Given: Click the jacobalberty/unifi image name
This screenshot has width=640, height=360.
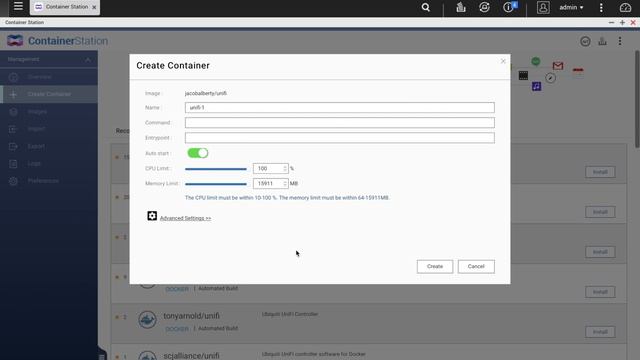Looking at the screenshot, I should point(206,93).
